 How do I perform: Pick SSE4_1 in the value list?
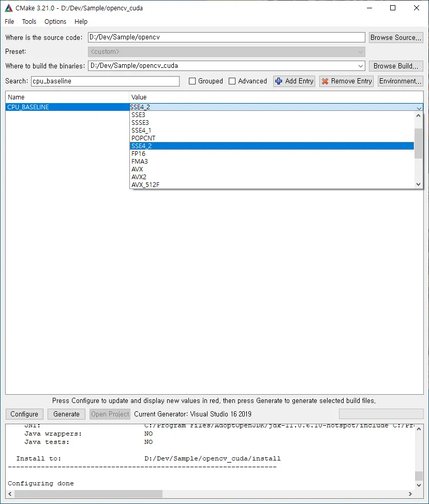(272, 130)
